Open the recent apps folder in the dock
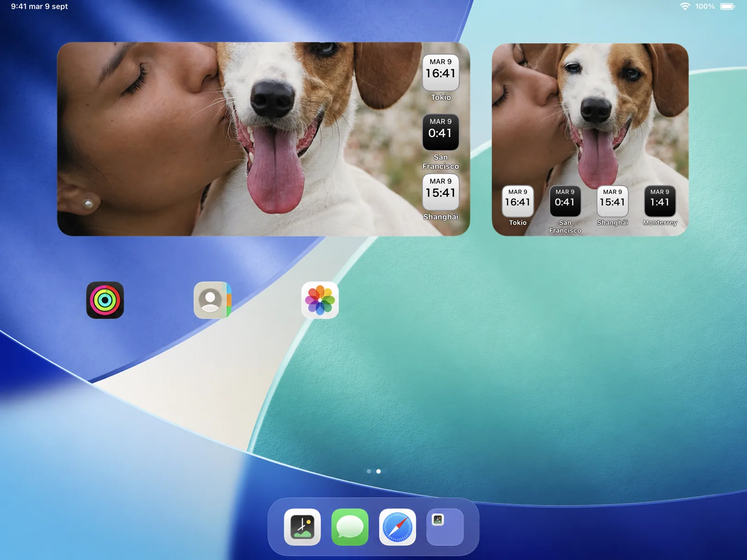Screen dimensions: 747x560 (x=445, y=527)
